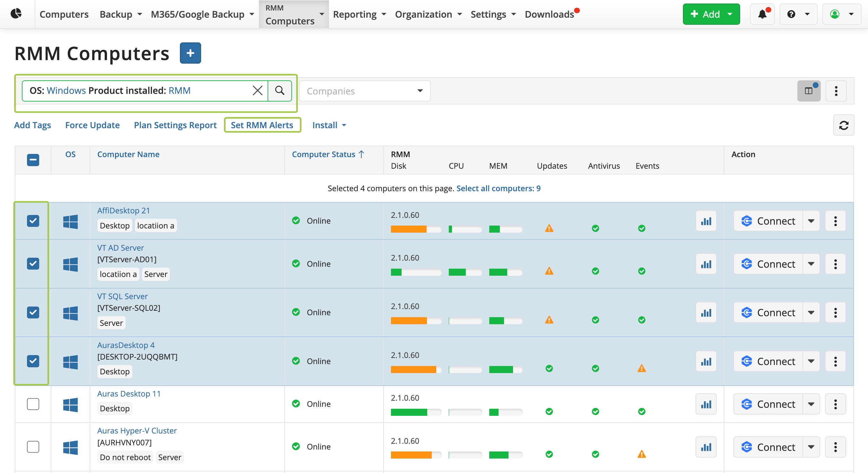Image resolution: width=868 pixels, height=473 pixels.
Task: Expand Connect options for AurasDesktop 4
Action: click(x=811, y=361)
